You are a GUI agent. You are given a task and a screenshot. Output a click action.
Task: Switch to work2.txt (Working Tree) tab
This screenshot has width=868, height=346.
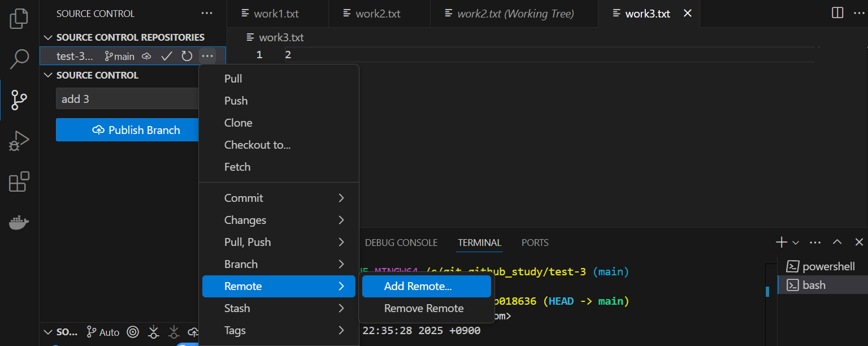coord(514,14)
